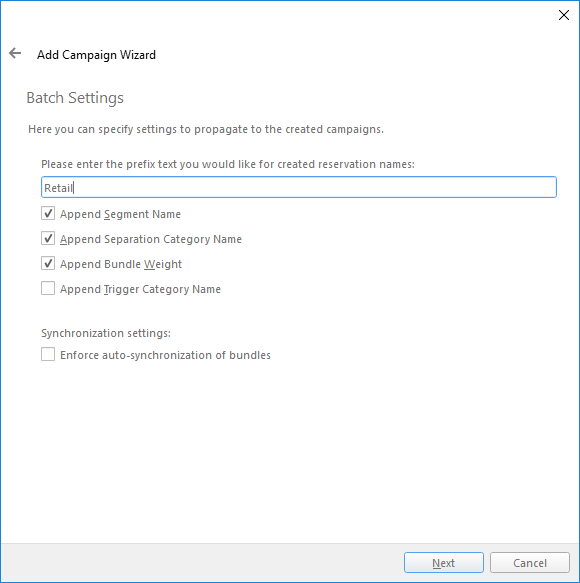Close the Add Campaign Wizard window
580x583 pixels.
pyautogui.click(x=564, y=15)
